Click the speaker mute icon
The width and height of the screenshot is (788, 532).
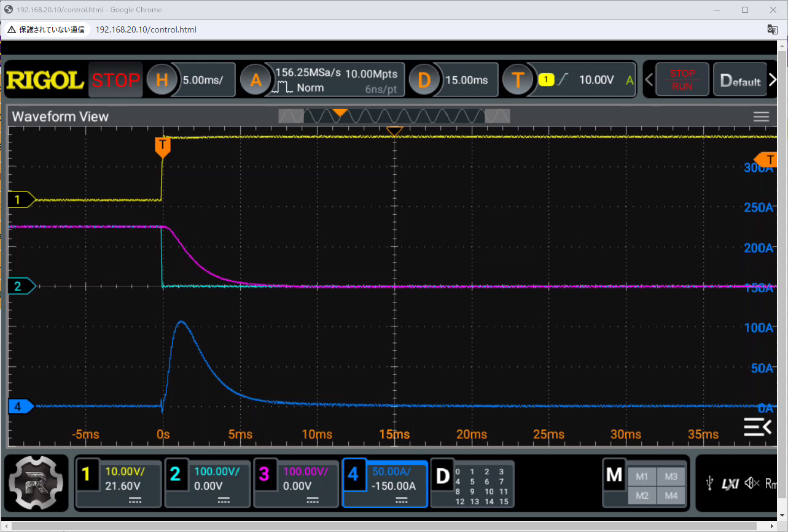point(751,484)
